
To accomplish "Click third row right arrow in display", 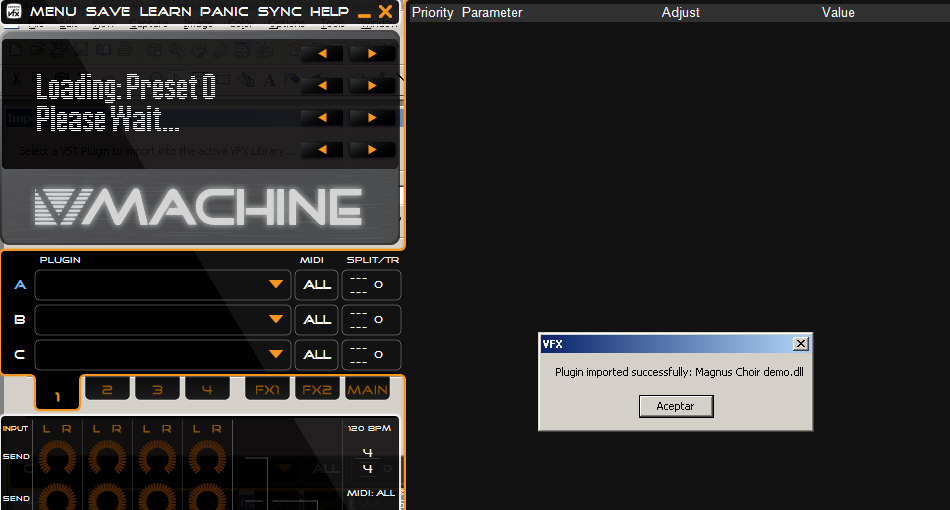I will point(372,118).
